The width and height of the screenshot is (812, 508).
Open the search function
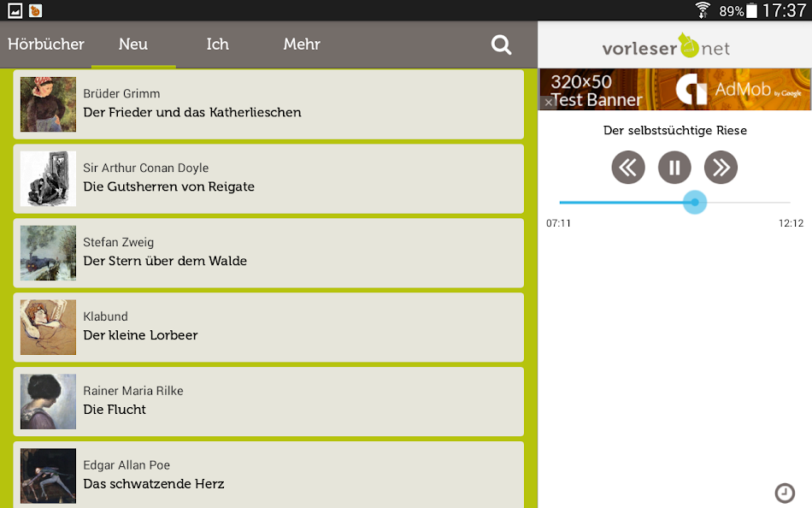click(501, 45)
